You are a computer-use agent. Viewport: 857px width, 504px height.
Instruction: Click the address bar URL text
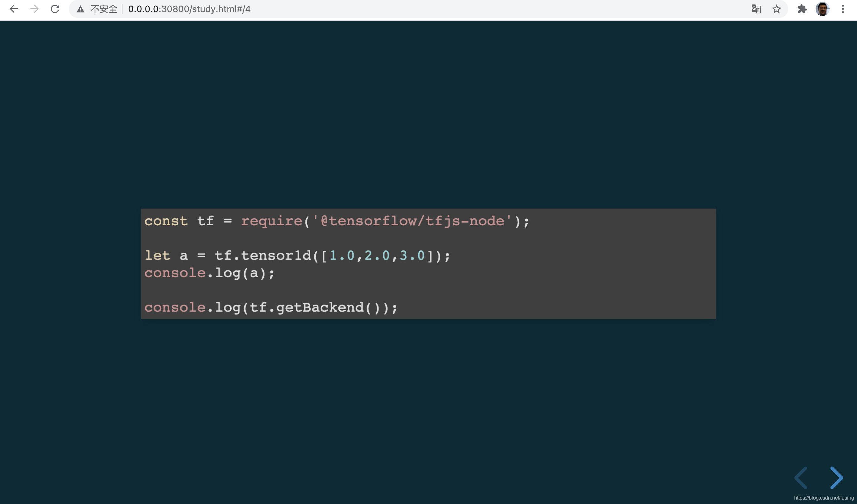[189, 9]
